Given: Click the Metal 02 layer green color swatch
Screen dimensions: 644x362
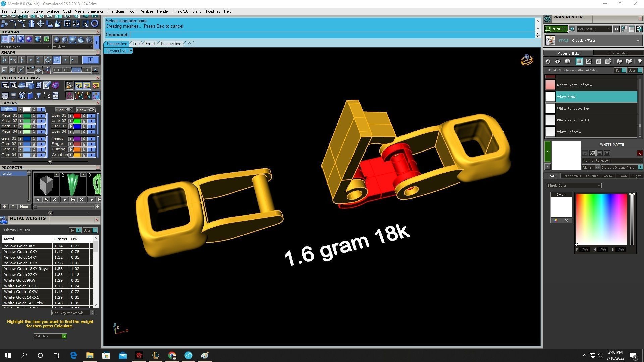Looking at the screenshot, I should click(x=27, y=121).
